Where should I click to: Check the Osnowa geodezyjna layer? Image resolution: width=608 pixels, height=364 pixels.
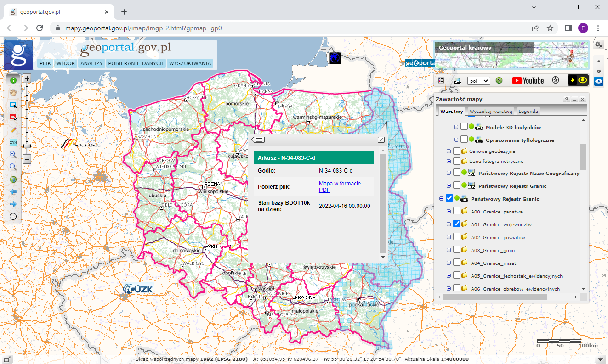(x=457, y=151)
